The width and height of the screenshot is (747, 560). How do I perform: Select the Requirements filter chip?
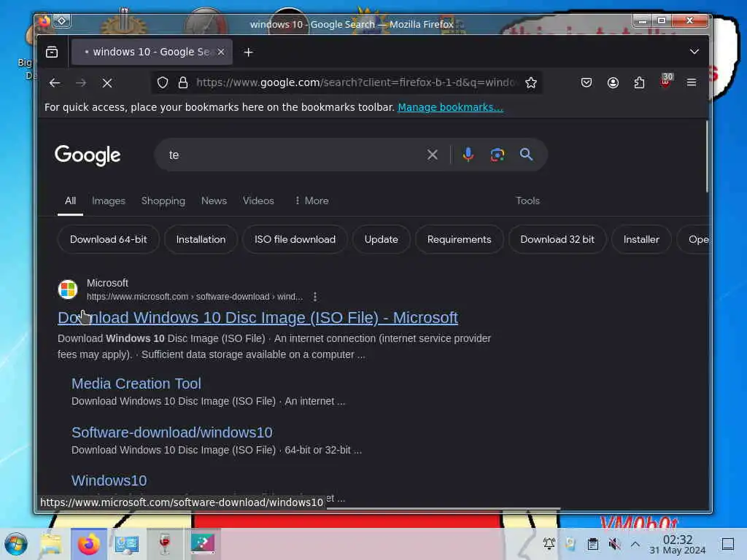[460, 239]
